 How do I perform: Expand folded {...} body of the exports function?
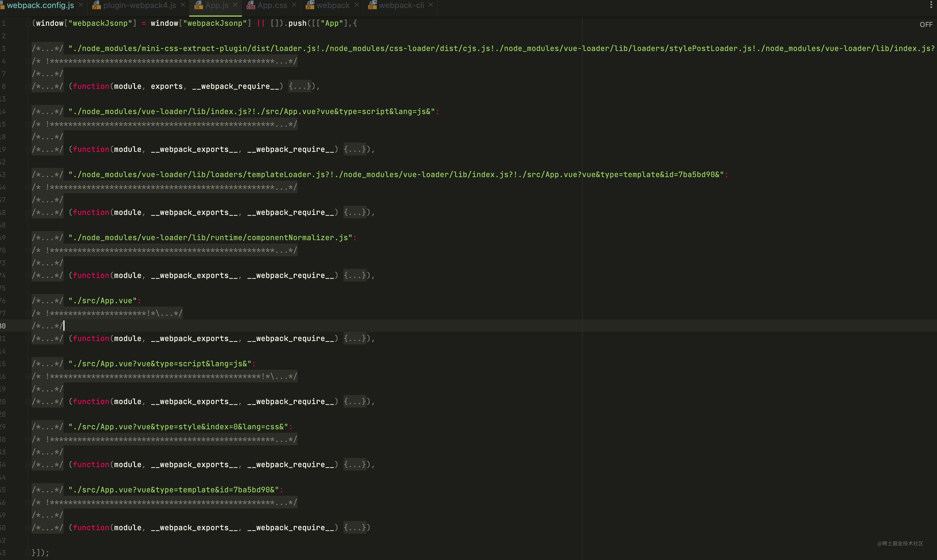(300, 87)
